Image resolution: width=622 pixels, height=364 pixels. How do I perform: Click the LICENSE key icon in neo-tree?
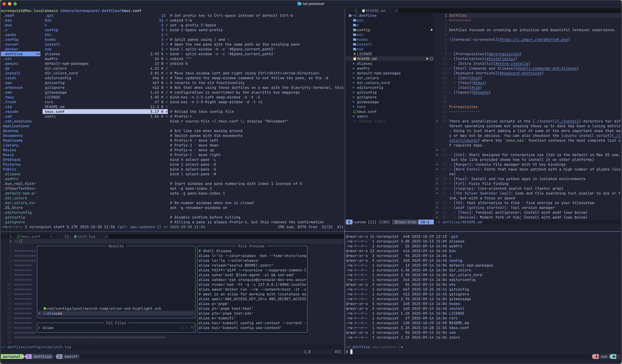click(x=355, y=54)
